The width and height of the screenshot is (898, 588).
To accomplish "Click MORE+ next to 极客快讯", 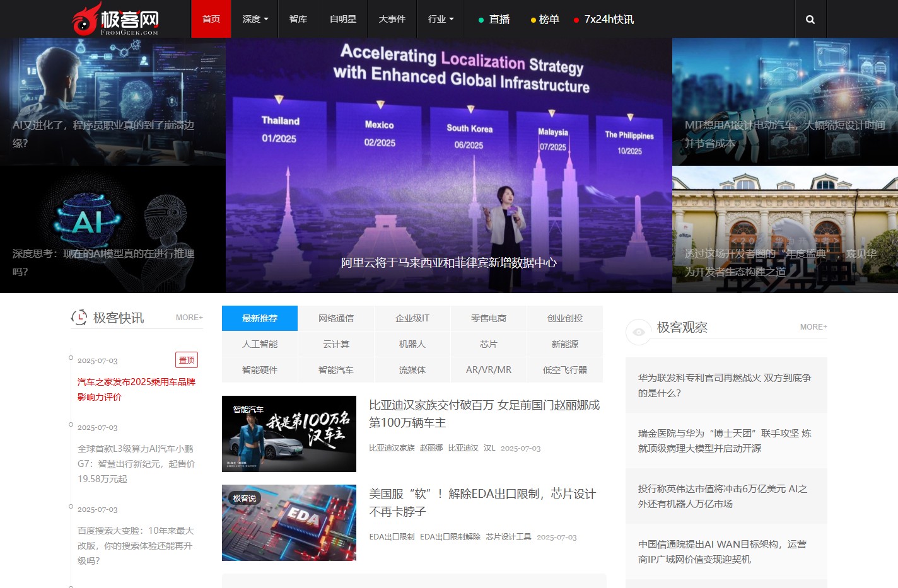I will pos(189,318).
